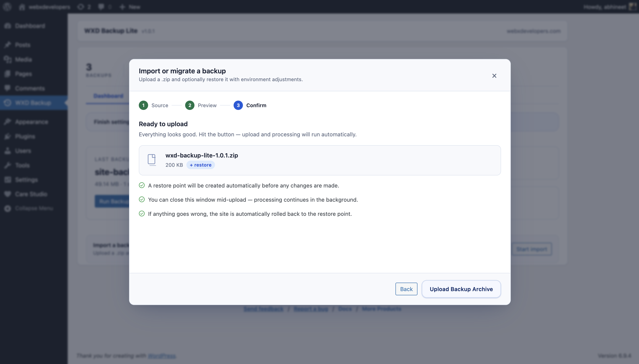
Task: Click the Users person icon
Action: [8, 151]
